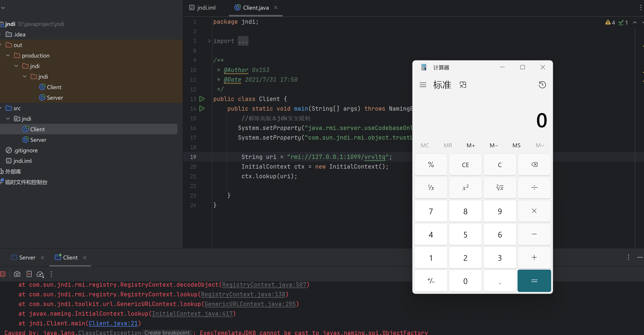Viewport: 644px width, 335px height.
Task: Open the Client.java:21 stack trace link
Action: 113,323
